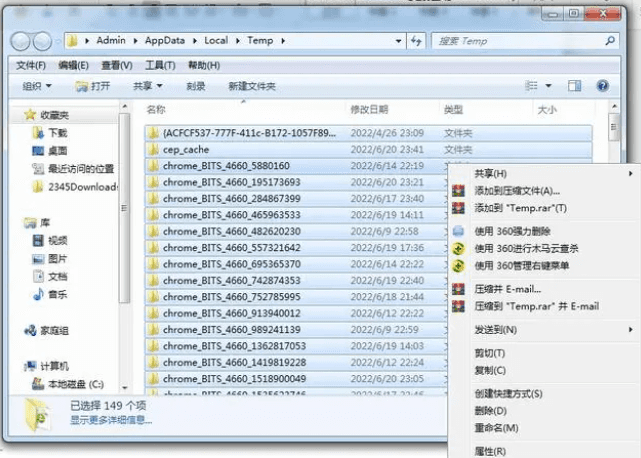Expand the arrow after Admin in breadcrumb

135,41
